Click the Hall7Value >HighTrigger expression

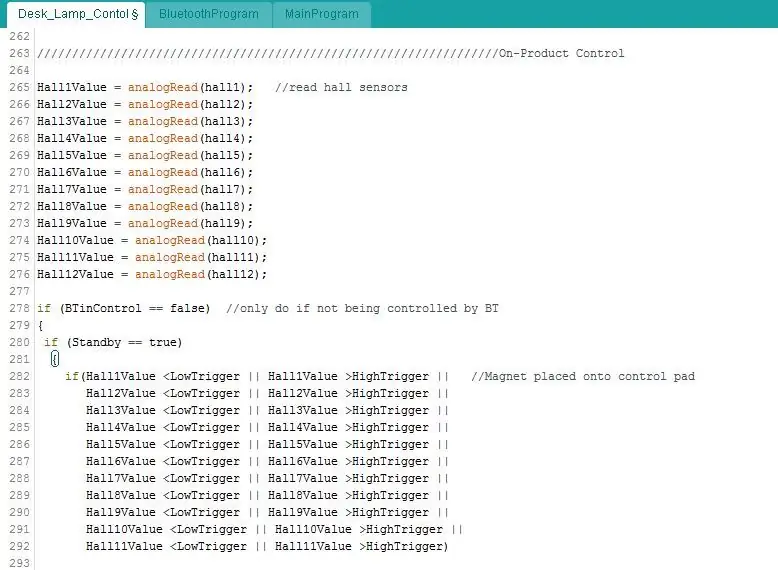point(348,478)
